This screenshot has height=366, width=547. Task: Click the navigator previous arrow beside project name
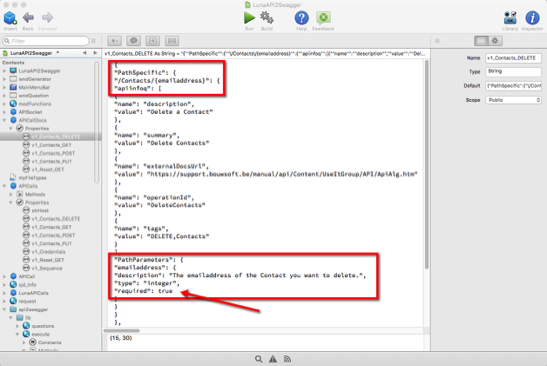(x=85, y=53)
